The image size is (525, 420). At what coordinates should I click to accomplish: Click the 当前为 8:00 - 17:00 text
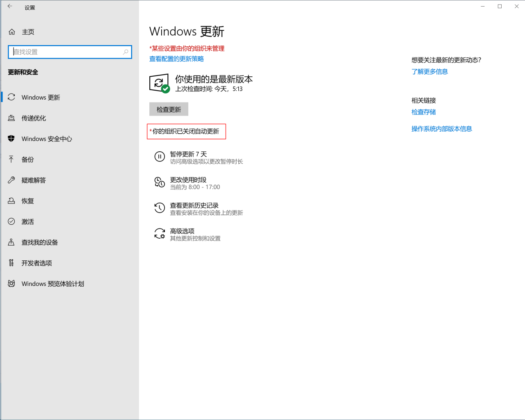(195, 187)
